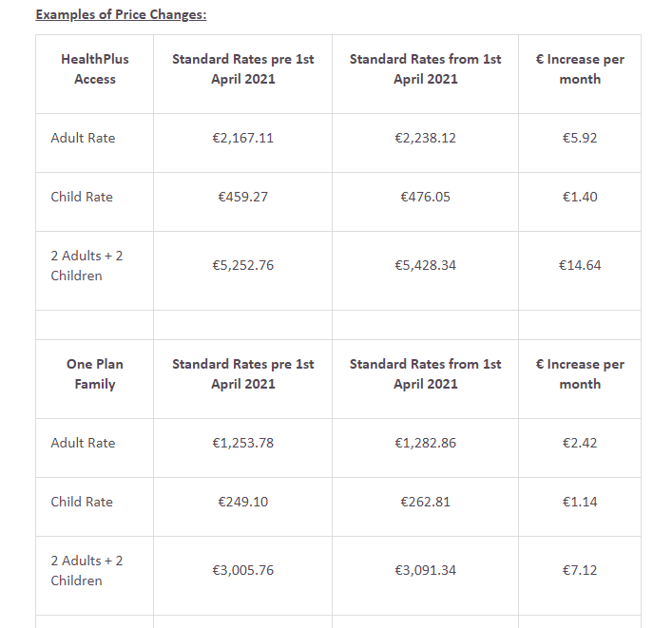
Task: Click One Plan family rate €3,005.76
Action: 242,570
